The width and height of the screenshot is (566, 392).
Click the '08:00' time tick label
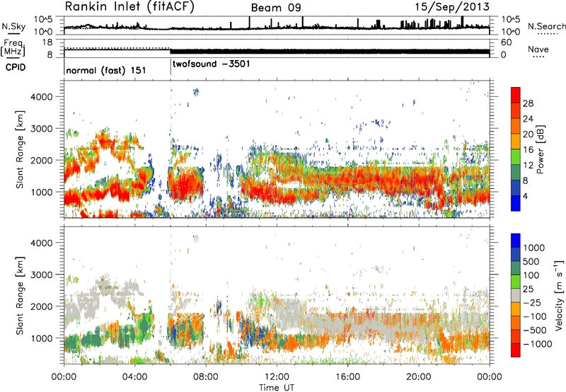pyautogui.click(x=206, y=377)
